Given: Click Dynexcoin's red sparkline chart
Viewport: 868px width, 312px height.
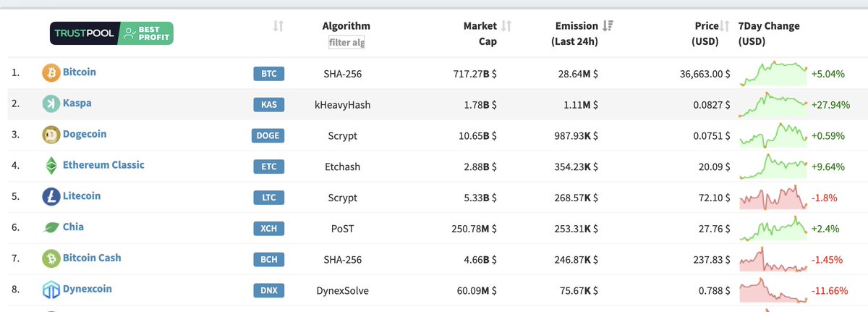Looking at the screenshot, I should [x=773, y=290].
